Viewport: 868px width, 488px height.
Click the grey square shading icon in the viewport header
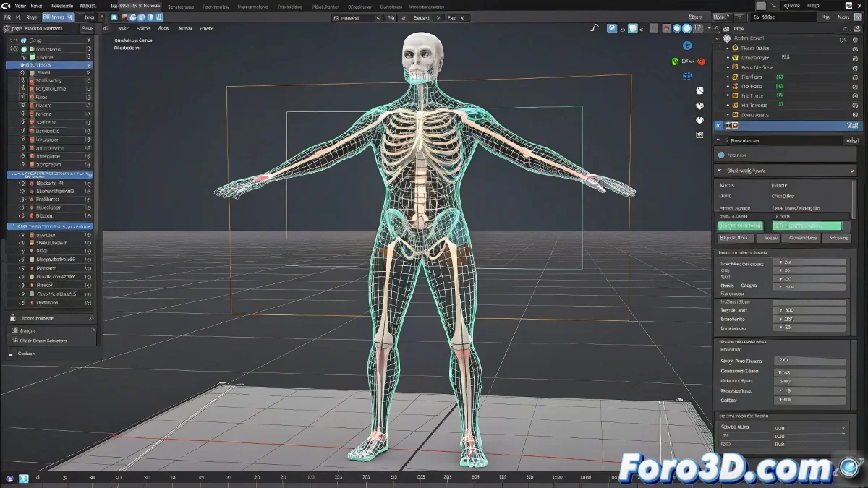(654, 28)
